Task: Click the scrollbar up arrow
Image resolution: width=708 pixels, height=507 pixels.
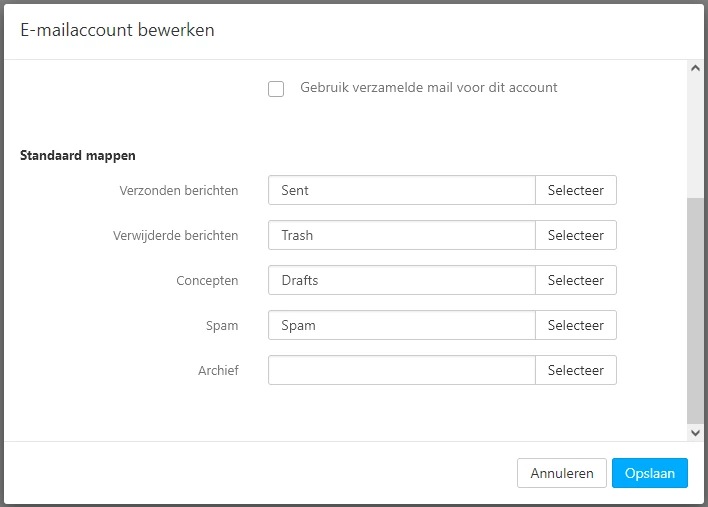Action: click(x=696, y=69)
